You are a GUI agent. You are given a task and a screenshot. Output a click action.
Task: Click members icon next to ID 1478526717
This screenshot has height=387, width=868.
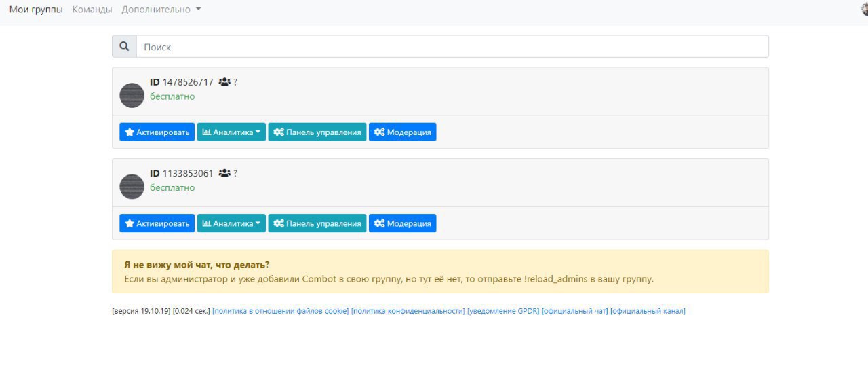[x=224, y=82]
